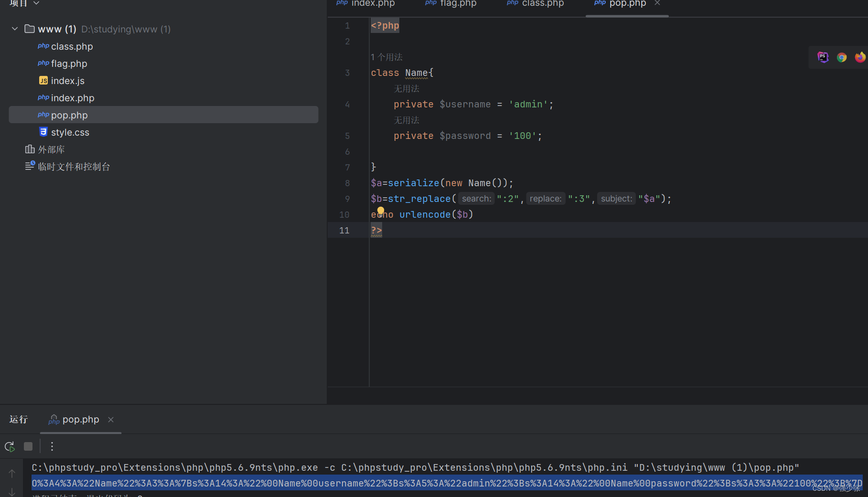Click the 'subject:' parameter hint
Screen dimensions: 868x497
coord(617,199)
